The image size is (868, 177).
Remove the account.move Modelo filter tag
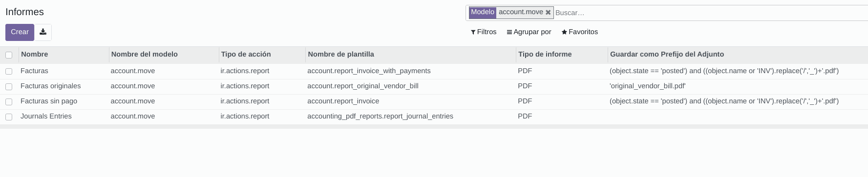coord(548,12)
